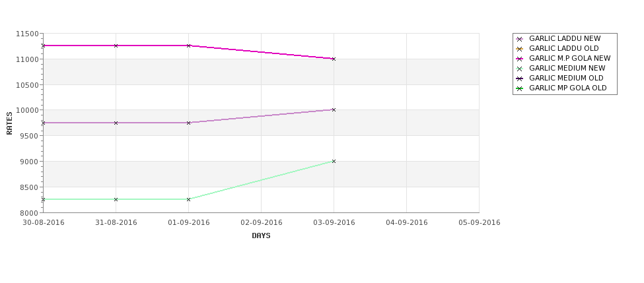The image size is (644, 283).
Task: Click the bottom green line's 31-08-2016 point
Action: click(116, 199)
